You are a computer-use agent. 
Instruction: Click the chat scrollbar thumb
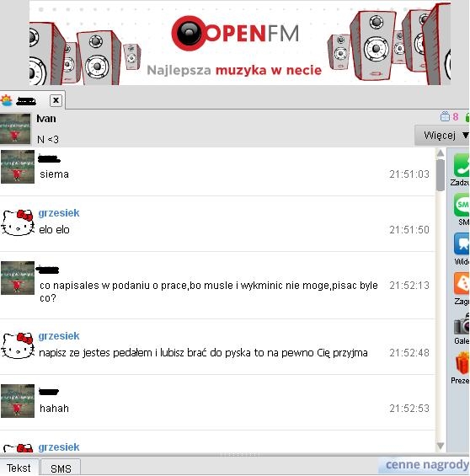click(441, 175)
